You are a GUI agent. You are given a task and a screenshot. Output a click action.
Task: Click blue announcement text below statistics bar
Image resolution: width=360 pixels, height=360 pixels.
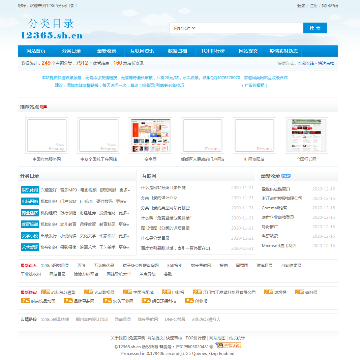click(164, 81)
